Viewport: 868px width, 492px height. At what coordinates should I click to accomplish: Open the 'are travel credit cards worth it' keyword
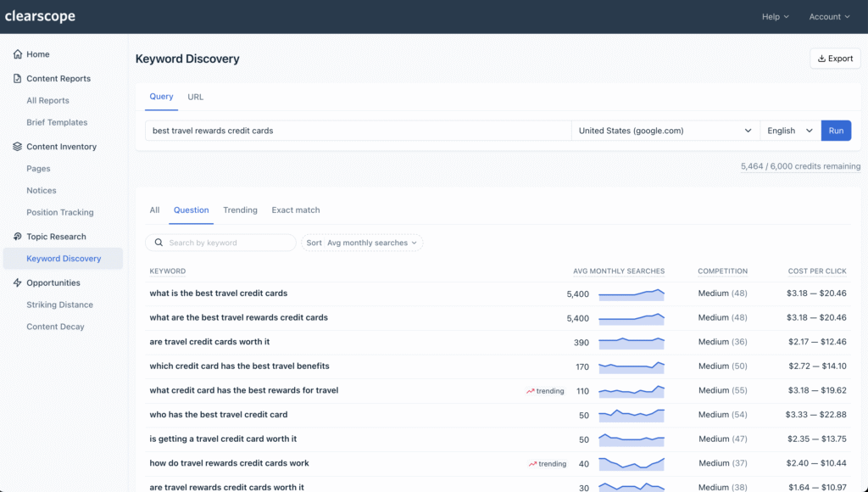(211, 343)
